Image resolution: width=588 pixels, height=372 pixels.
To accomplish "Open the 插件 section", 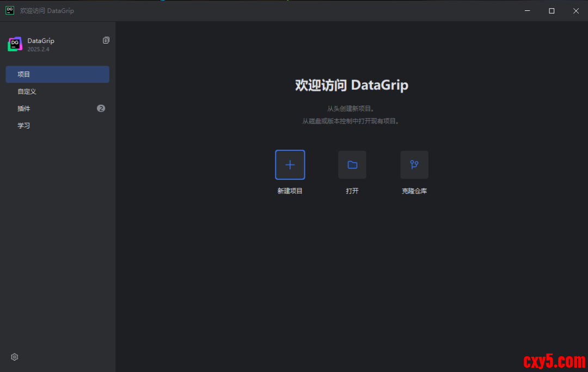I will (24, 108).
